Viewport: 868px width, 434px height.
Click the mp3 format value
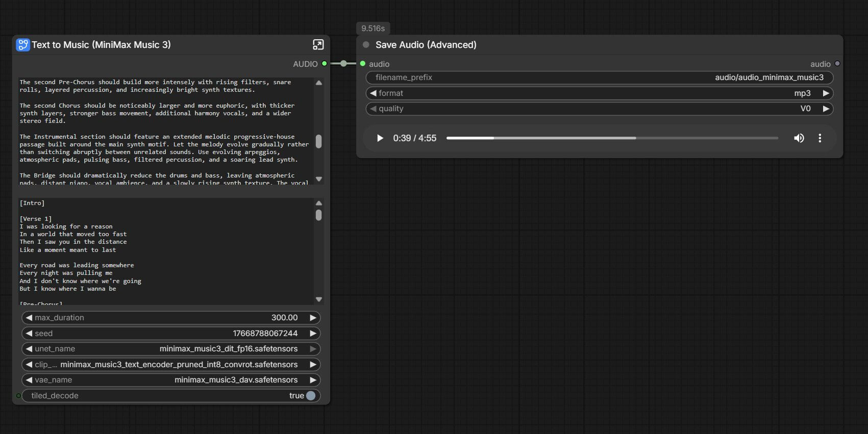coord(802,93)
